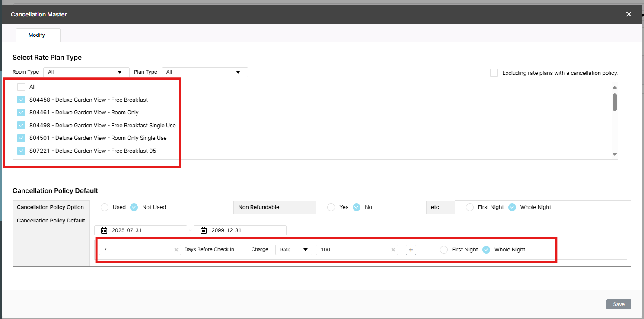Uncheck 804461 Deluxe Garden View Room Only
644x319 pixels.
[21, 113]
